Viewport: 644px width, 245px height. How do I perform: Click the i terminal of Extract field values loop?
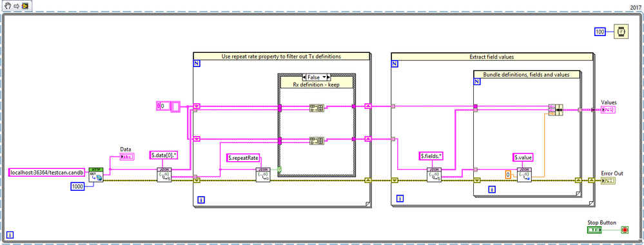[x=400, y=199]
